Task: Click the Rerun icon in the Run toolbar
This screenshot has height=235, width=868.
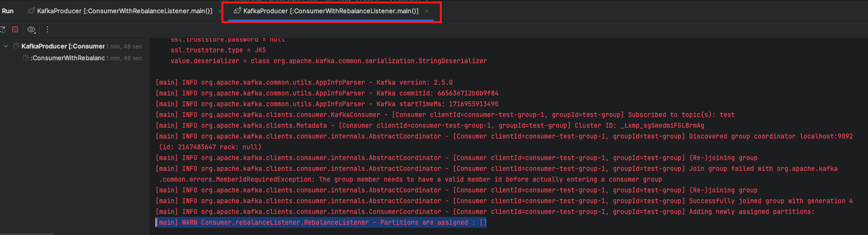Action: 2,29
